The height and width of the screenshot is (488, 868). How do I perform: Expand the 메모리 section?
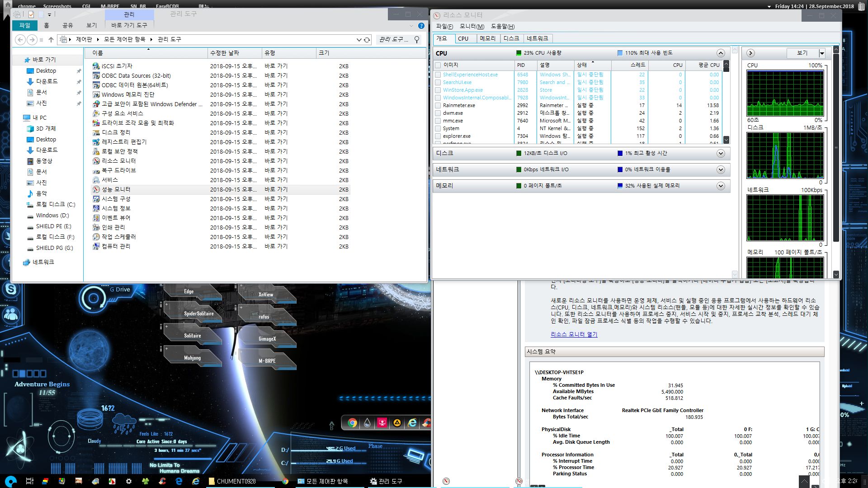pos(721,186)
